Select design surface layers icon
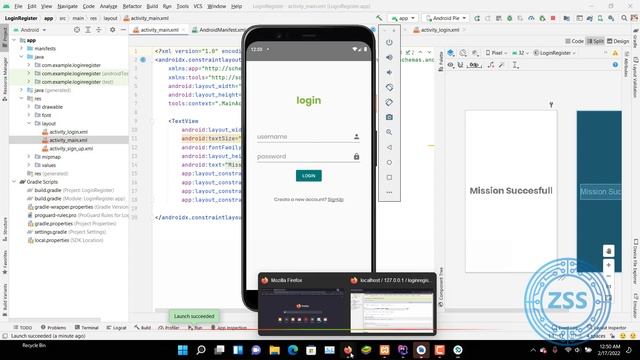 (x=451, y=53)
